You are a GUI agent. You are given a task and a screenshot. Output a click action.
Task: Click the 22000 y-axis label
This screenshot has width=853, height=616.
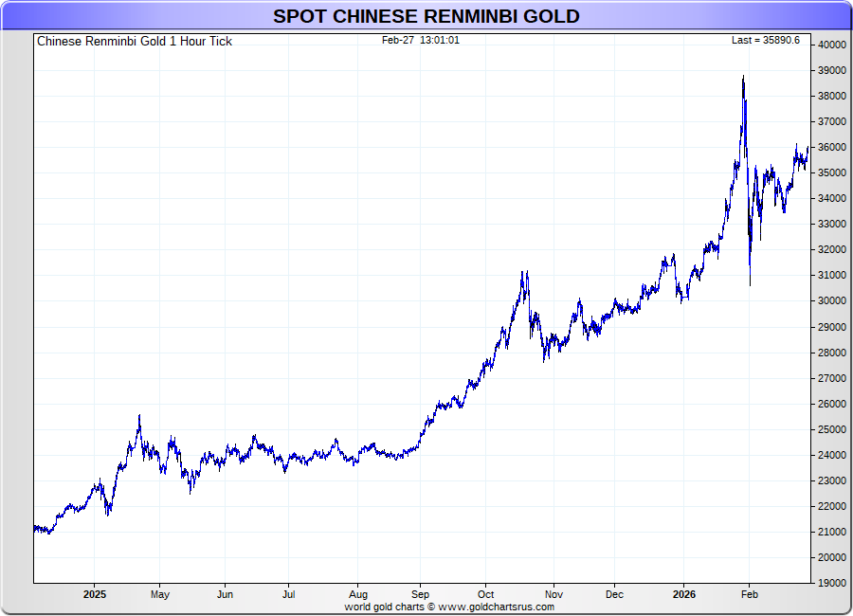coord(832,506)
